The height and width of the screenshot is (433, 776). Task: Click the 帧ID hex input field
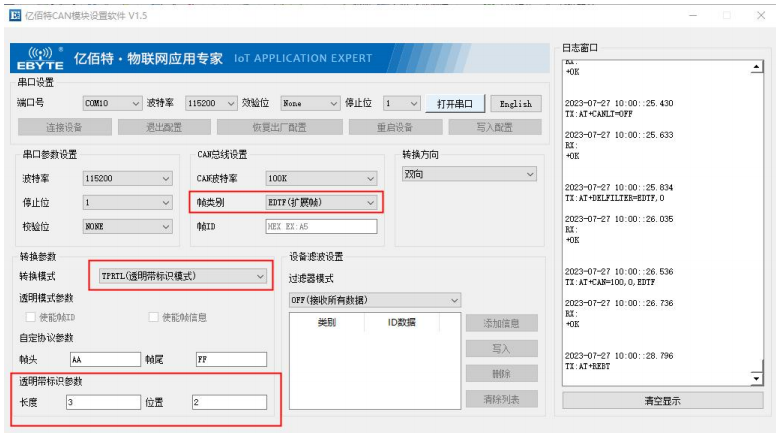click(320, 227)
